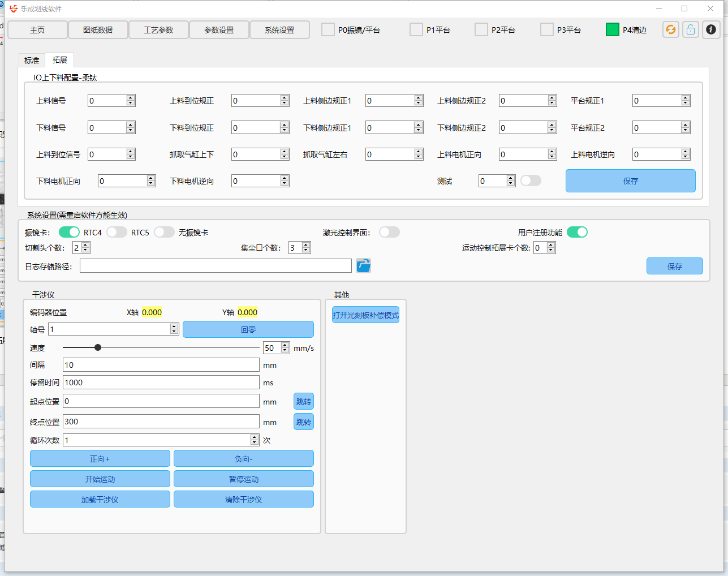Click the 终点位置 input field
Screen dimensions: 728x576
click(161, 422)
